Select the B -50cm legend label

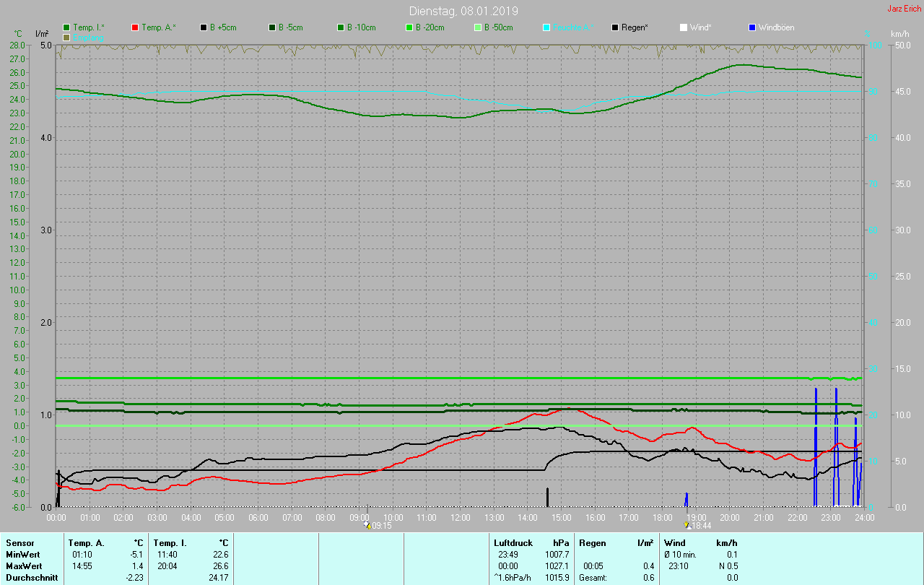499,27
